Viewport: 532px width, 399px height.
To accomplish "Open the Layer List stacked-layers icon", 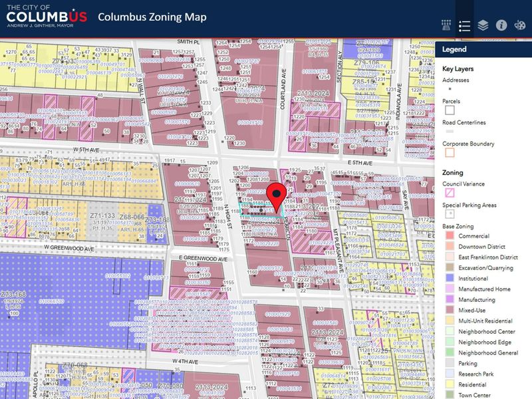I will click(x=483, y=25).
